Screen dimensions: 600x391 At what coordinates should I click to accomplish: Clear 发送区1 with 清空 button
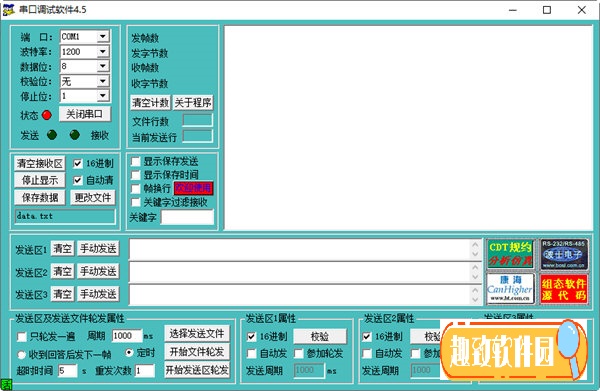tap(62, 249)
